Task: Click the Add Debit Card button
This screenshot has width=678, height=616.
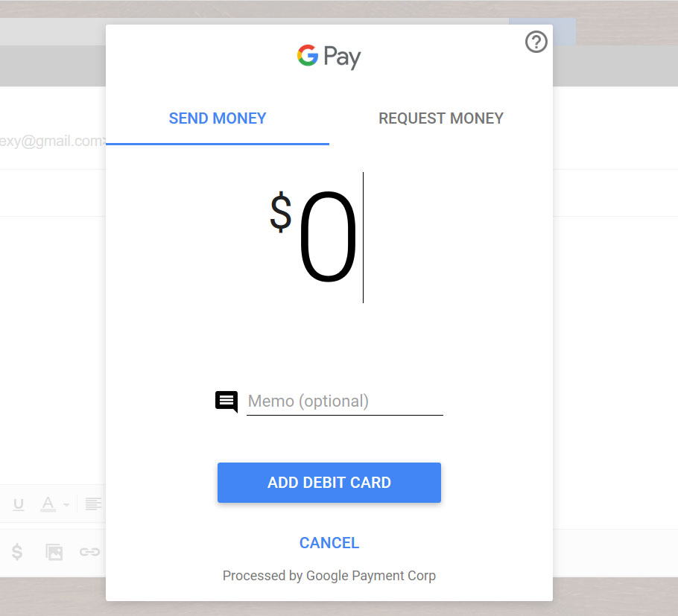Action: [x=329, y=483]
